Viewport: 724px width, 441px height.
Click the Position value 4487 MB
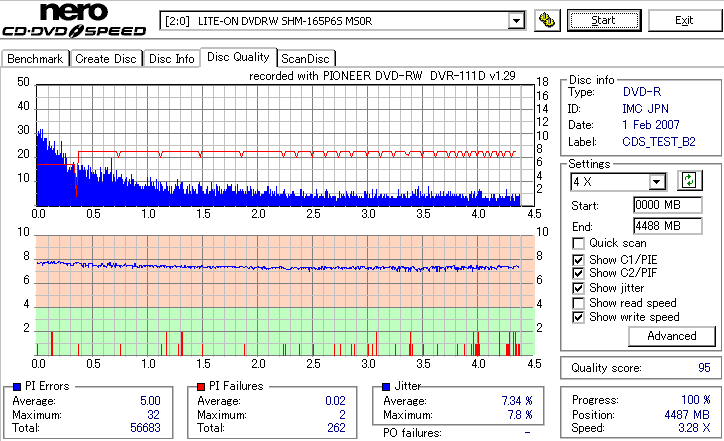688,415
